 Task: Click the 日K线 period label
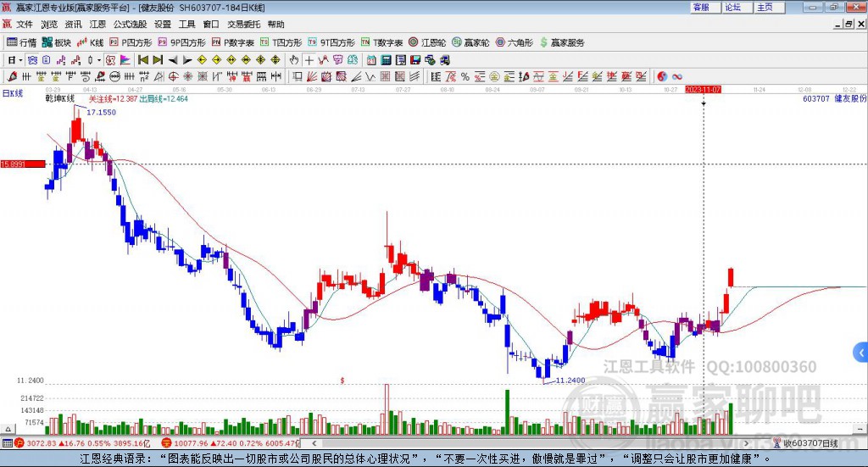click(13, 93)
